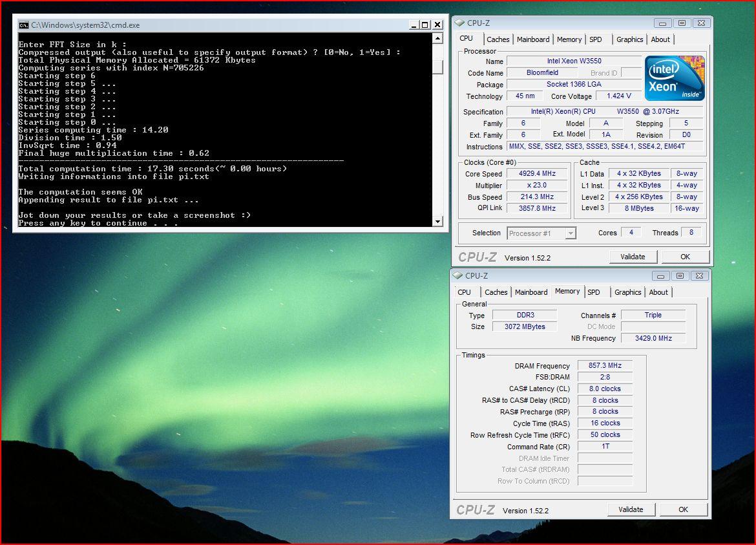The image size is (756, 545).
Task: Click the 2:8 FSB:DRAM ratio value
Action: [605, 377]
